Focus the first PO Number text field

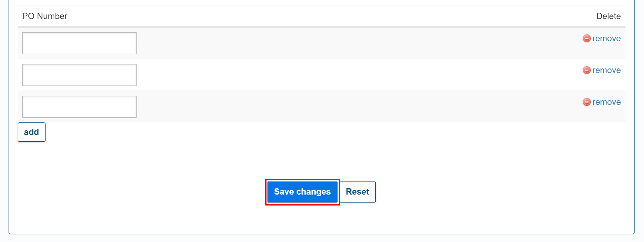79,43
